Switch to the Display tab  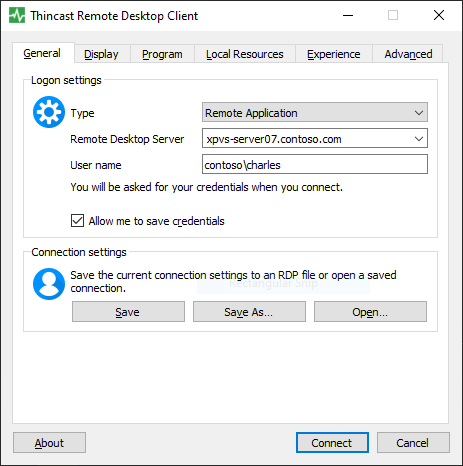pos(101,54)
